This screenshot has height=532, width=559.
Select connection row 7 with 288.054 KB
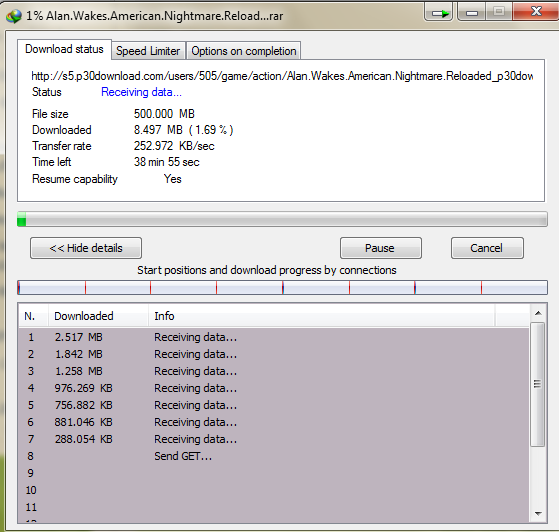274,439
